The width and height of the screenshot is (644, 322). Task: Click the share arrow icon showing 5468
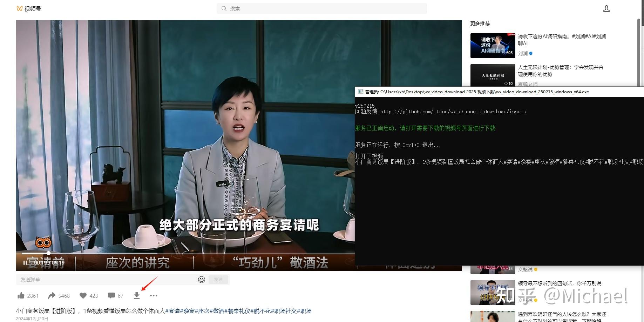[52, 296]
